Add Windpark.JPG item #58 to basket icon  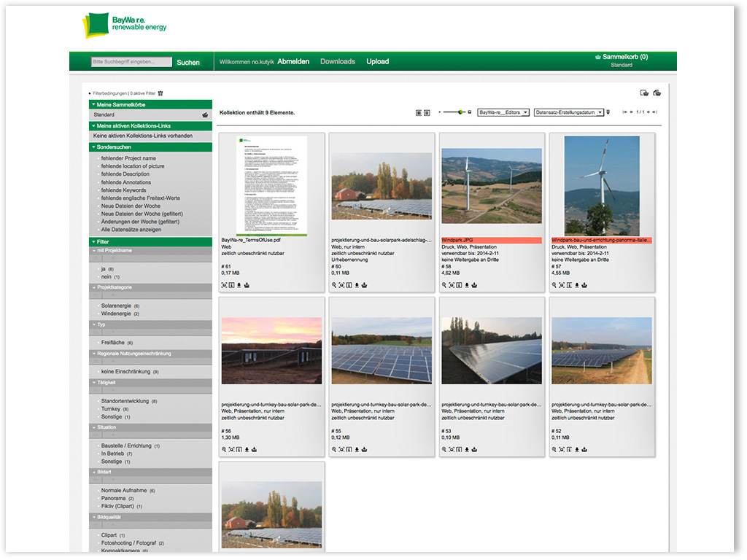point(474,285)
